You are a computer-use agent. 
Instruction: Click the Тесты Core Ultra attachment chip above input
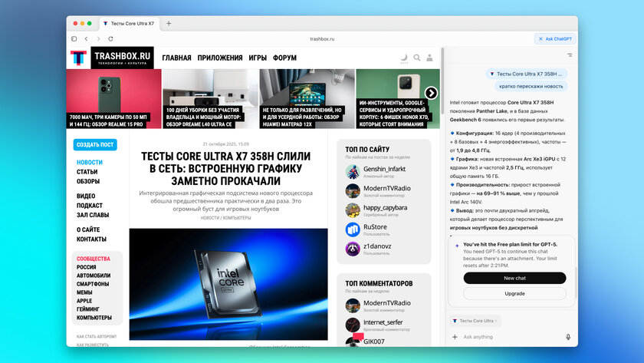(x=475, y=321)
